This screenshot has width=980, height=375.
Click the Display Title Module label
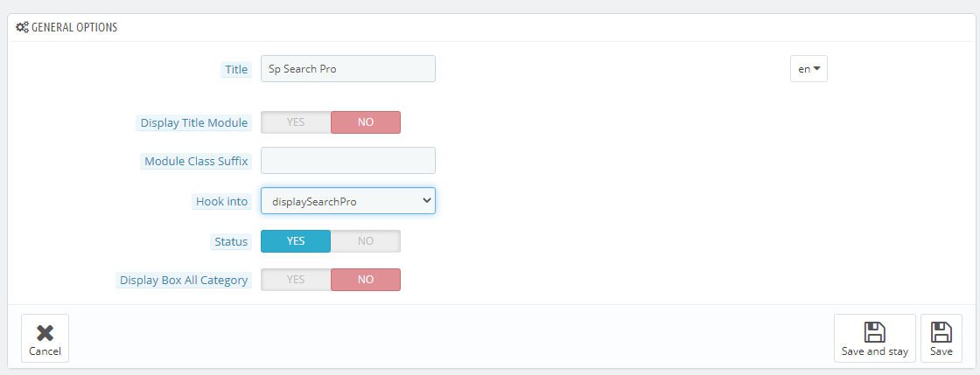point(193,123)
